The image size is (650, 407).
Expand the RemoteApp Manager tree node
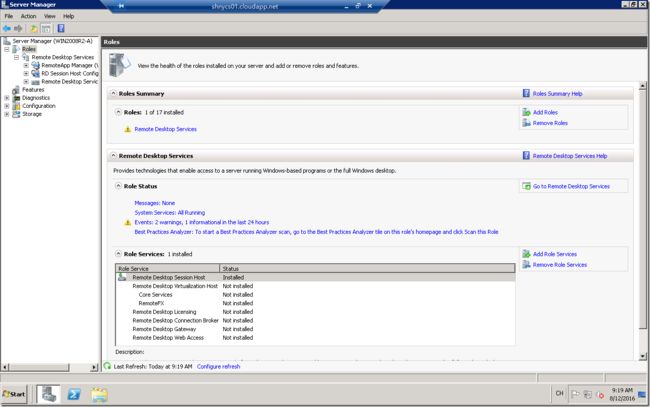[26, 65]
